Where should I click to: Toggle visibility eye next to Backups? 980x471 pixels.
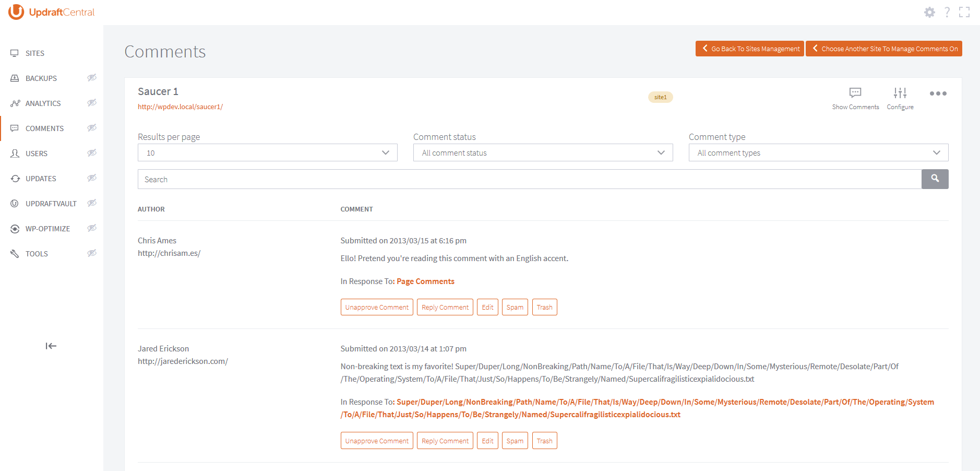(92, 78)
